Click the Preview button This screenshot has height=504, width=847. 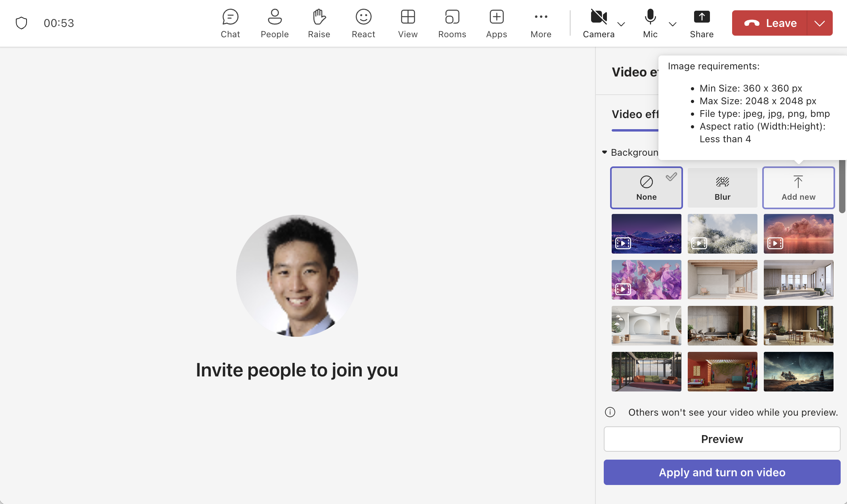[x=721, y=439]
